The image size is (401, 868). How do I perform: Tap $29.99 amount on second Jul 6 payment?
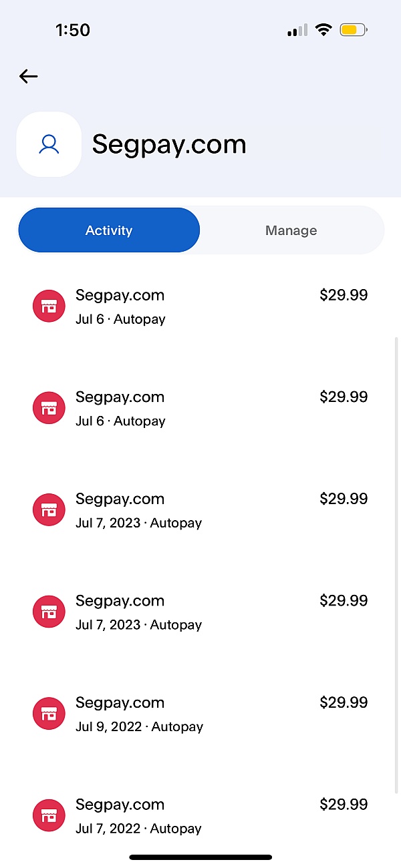344,397
